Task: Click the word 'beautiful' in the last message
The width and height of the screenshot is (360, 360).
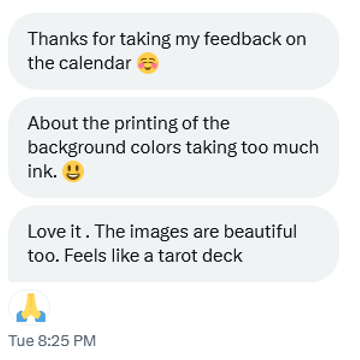Action: pyautogui.click(x=260, y=231)
